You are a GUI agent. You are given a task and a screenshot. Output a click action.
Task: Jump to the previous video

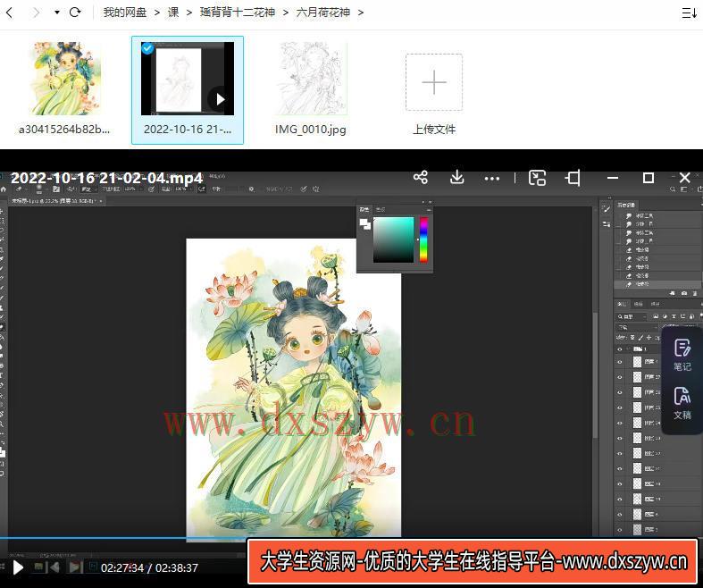(54, 567)
